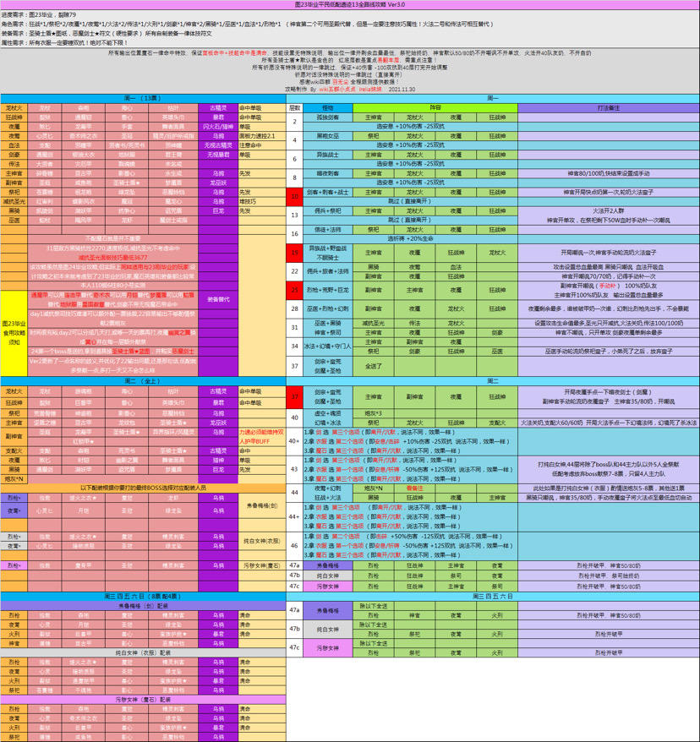This screenshot has width=700, height=742.
Task: Select the line starting with 角色需求
Action: tap(247, 25)
